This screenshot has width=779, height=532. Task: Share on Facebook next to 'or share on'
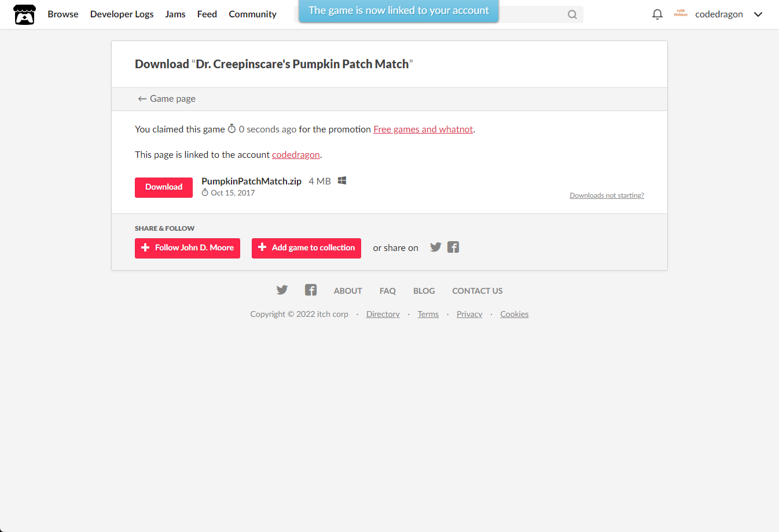[453, 247]
